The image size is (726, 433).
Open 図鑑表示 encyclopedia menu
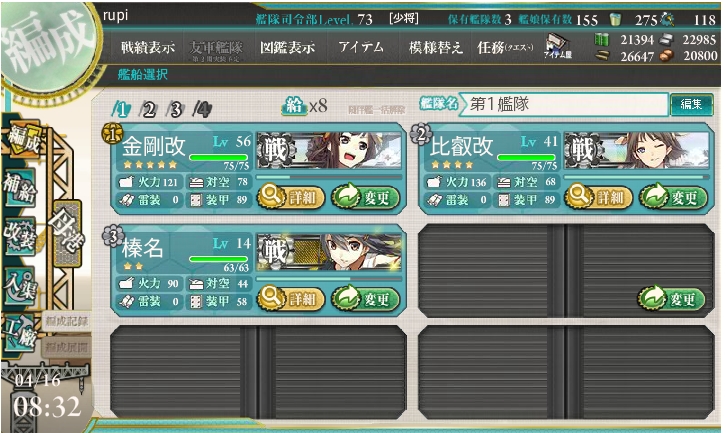287,47
